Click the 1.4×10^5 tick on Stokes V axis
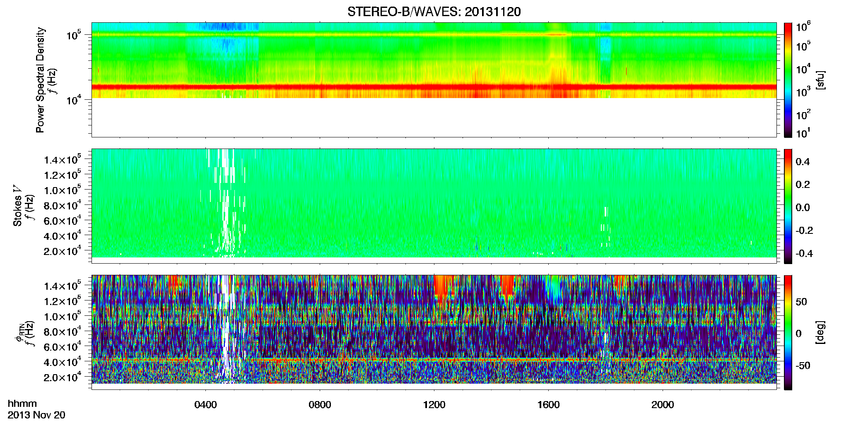Viewport: 868px width, 447px height. [x=63, y=159]
